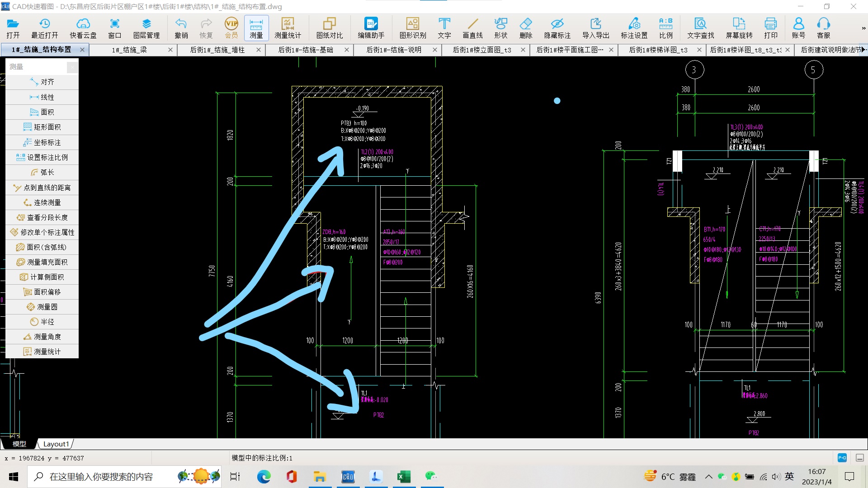The image size is (868, 488).
Task: Open 最近打开 recent files
Action: pos(44,28)
